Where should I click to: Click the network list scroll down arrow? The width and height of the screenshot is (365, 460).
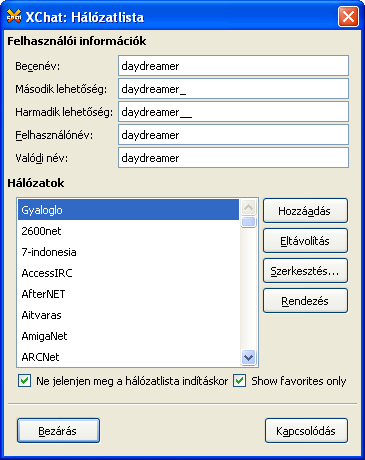pos(248,357)
